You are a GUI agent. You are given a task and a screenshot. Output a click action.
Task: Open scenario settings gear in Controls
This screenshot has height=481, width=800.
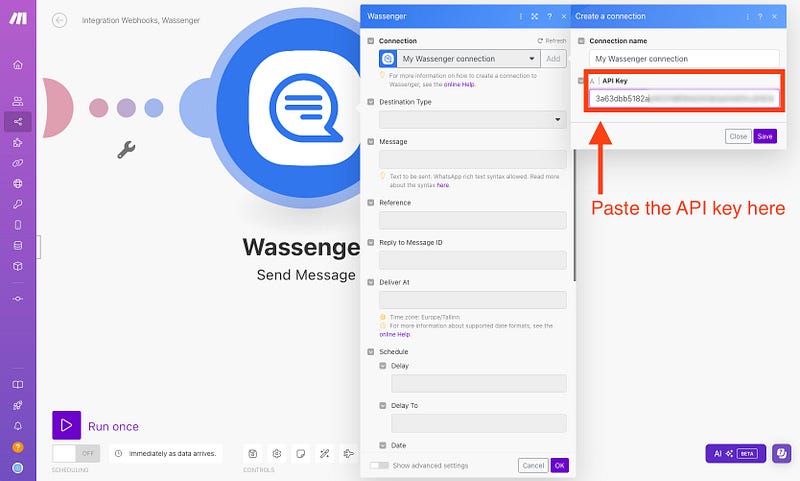point(277,453)
